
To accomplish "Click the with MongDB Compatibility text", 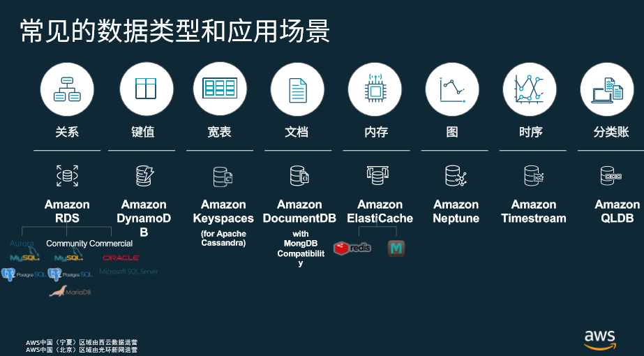I will coord(301,249).
